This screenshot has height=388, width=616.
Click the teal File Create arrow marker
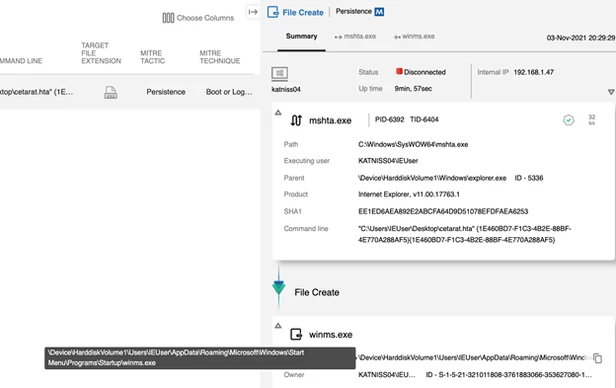[279, 288]
